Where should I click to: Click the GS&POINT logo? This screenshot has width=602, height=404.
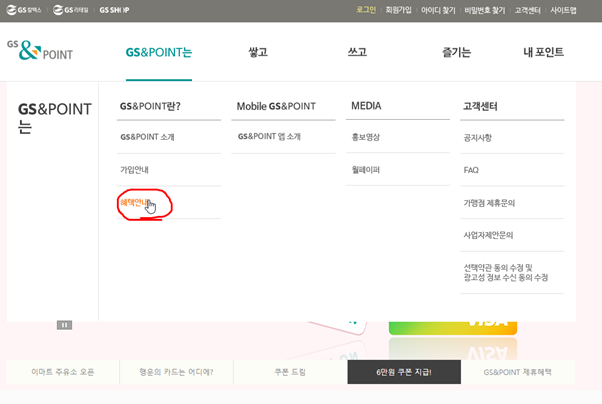coord(40,50)
